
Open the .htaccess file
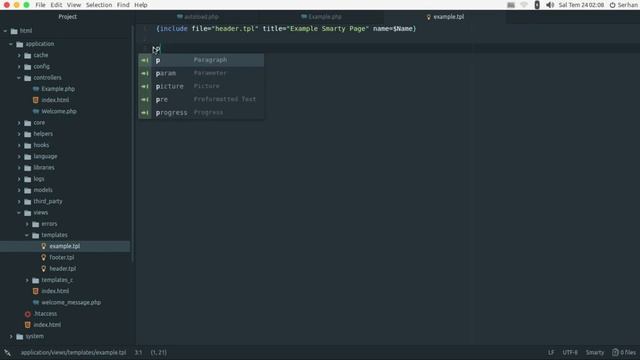[45, 314]
